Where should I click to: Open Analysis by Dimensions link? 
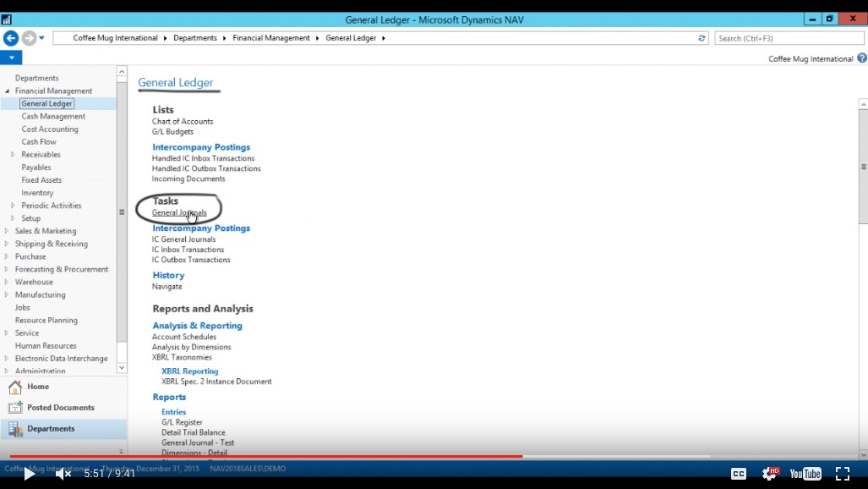click(192, 347)
